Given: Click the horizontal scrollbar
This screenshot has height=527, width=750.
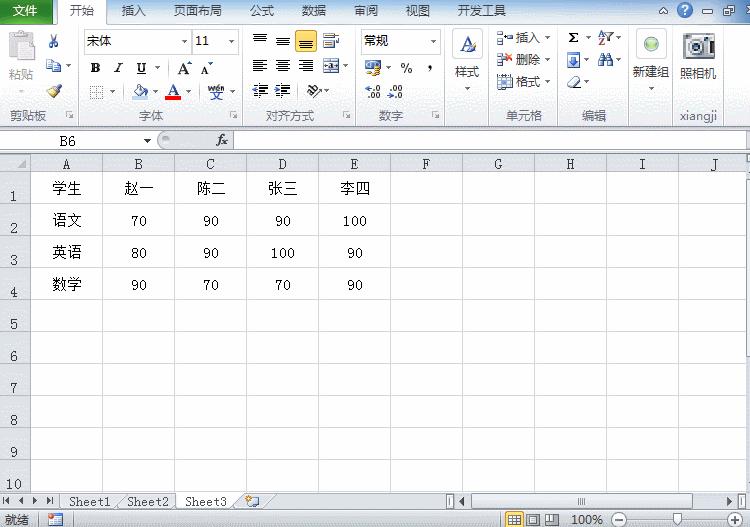Looking at the screenshot, I should coord(582,501).
